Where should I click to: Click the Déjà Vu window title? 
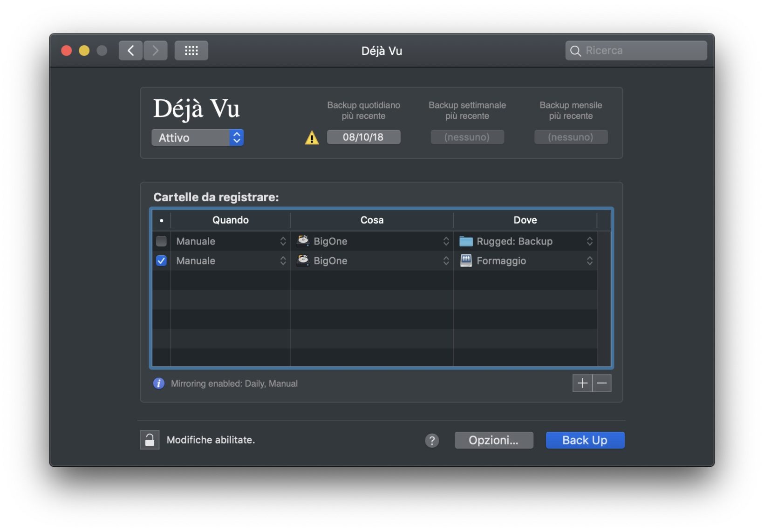click(x=382, y=51)
